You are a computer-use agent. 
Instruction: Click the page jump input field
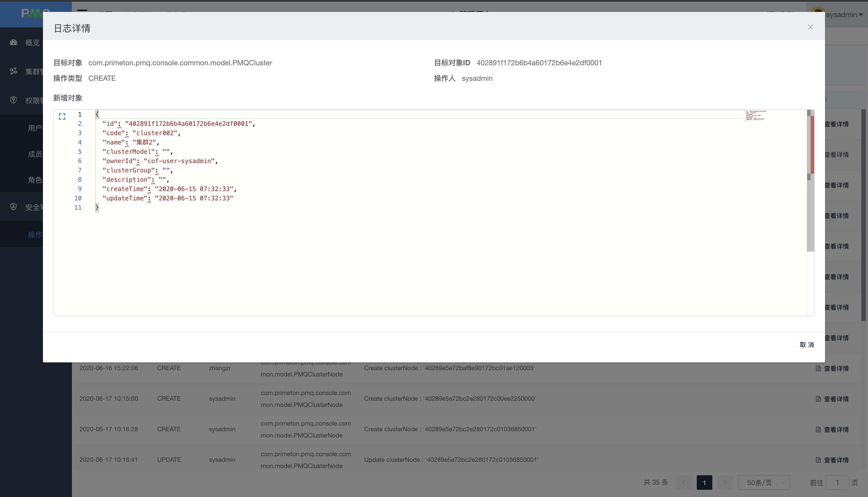click(837, 482)
